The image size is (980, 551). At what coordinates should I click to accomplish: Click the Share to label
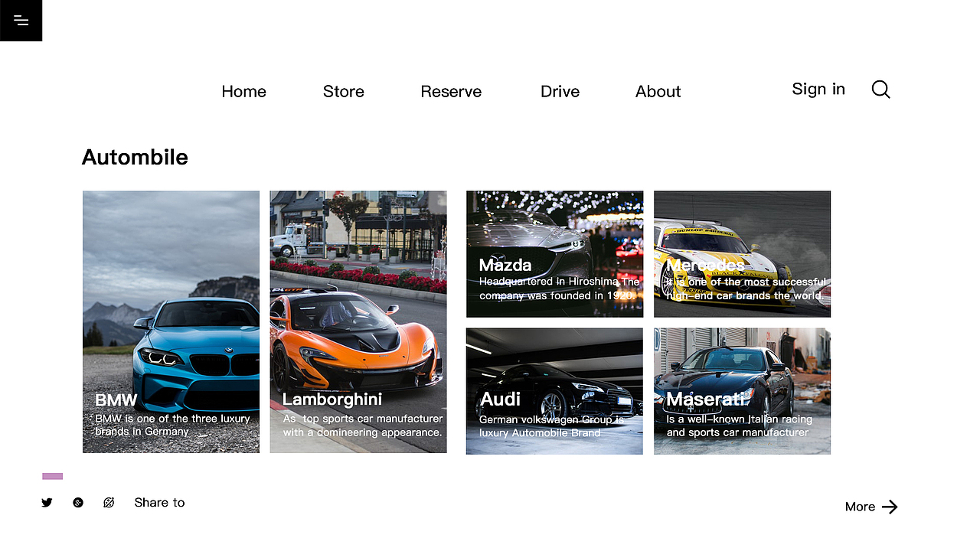tap(159, 503)
